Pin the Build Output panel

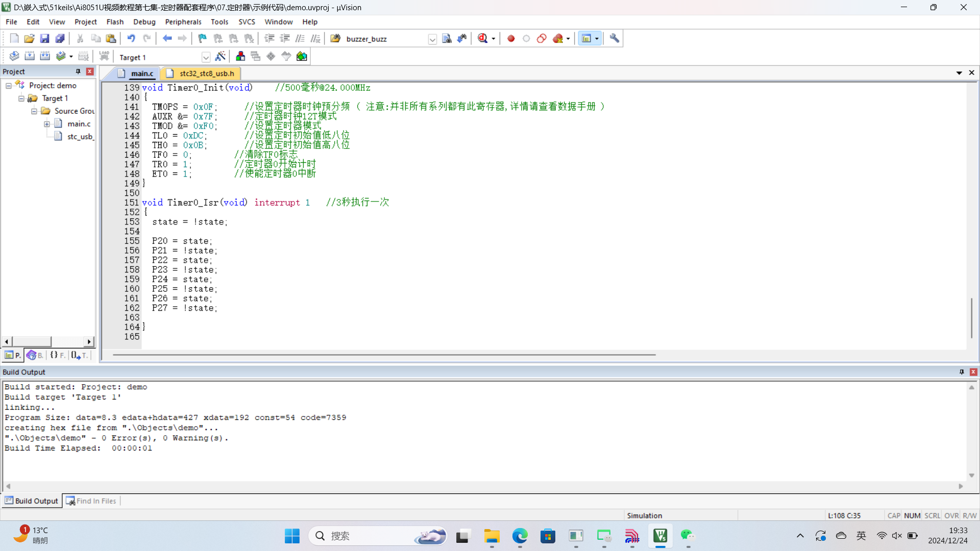(962, 372)
